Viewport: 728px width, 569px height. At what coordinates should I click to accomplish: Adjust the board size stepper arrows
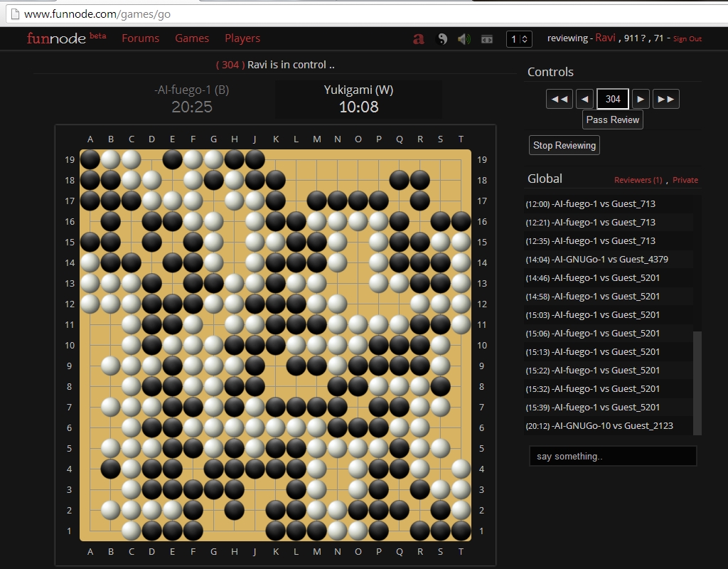526,39
